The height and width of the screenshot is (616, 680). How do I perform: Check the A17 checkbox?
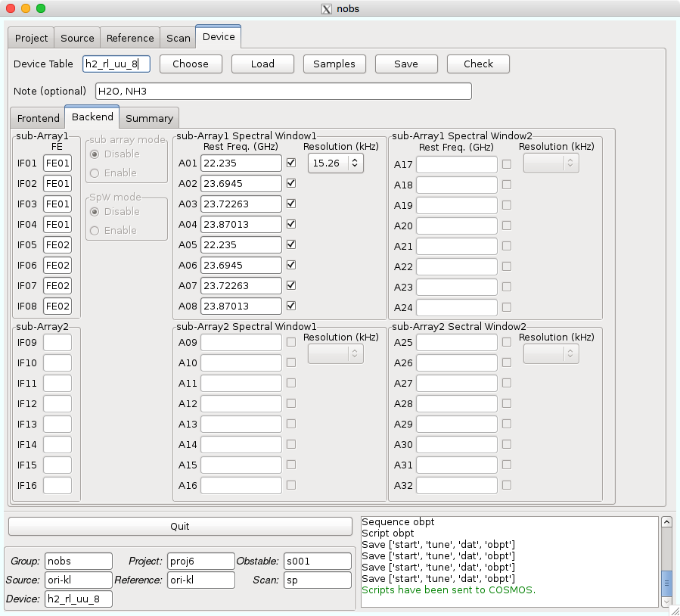tap(507, 164)
